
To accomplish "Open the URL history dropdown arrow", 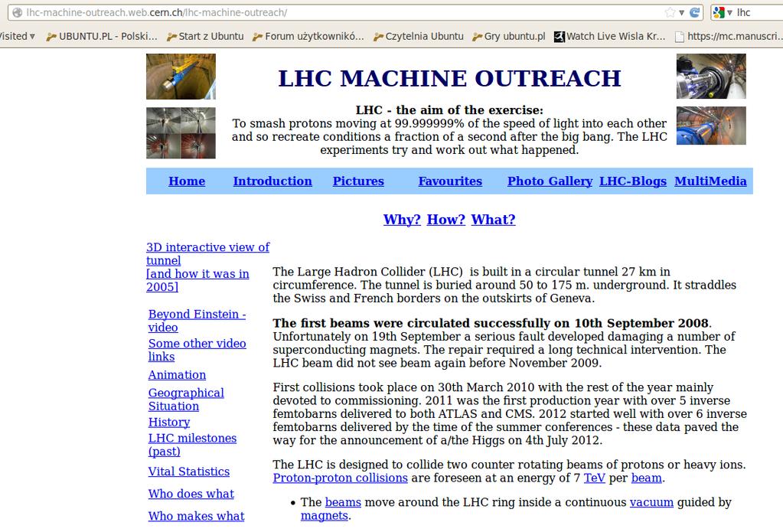I will 682,12.
